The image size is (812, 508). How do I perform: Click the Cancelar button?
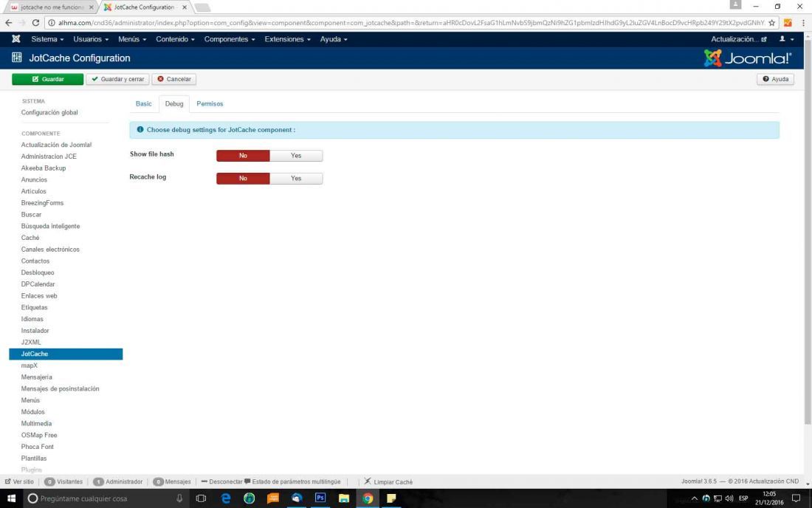pyautogui.click(x=174, y=79)
